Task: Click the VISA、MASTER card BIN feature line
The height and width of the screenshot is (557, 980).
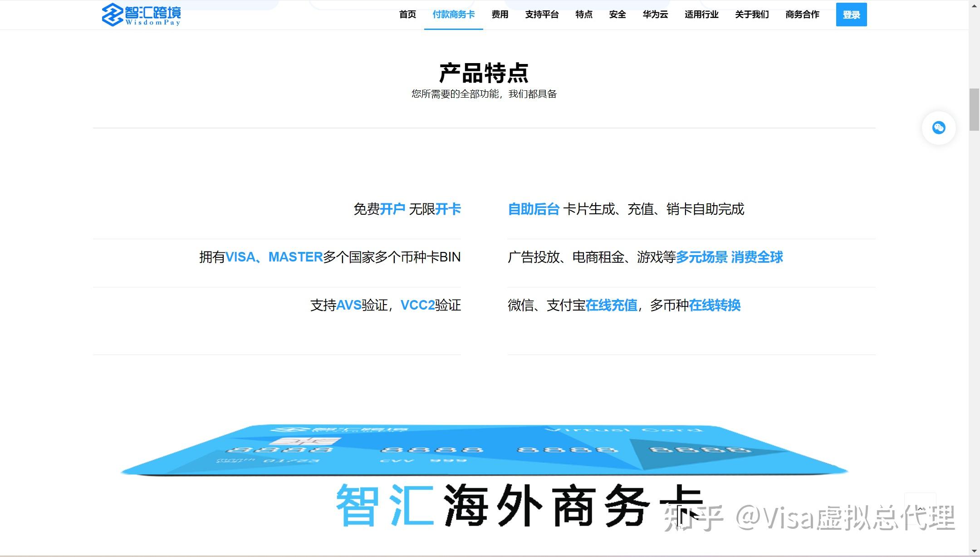Action: (x=330, y=257)
